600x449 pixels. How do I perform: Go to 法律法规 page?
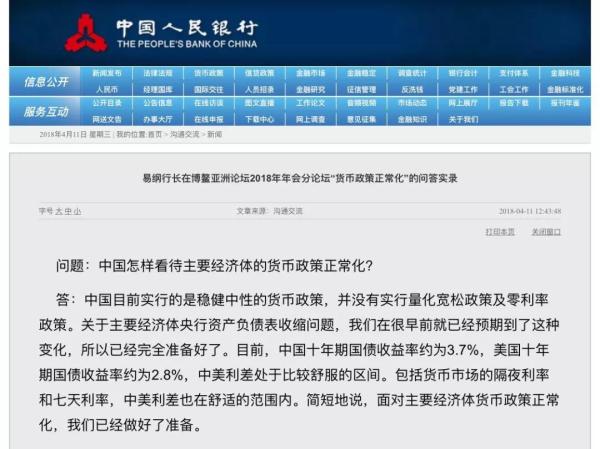(x=158, y=73)
